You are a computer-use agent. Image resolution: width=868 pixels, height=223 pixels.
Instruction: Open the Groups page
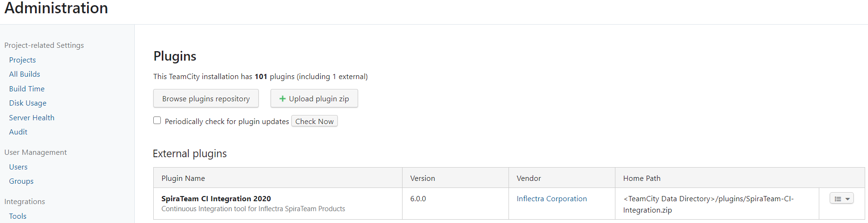21,181
